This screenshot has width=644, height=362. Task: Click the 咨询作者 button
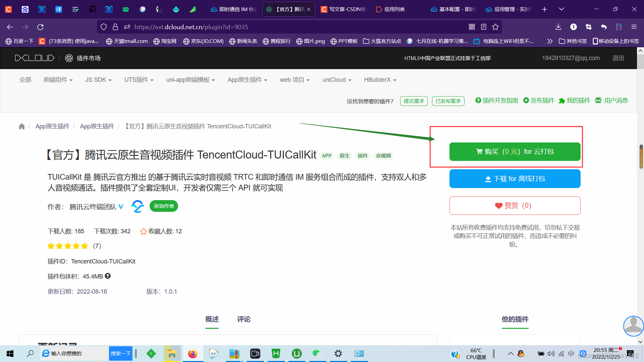pos(164,206)
